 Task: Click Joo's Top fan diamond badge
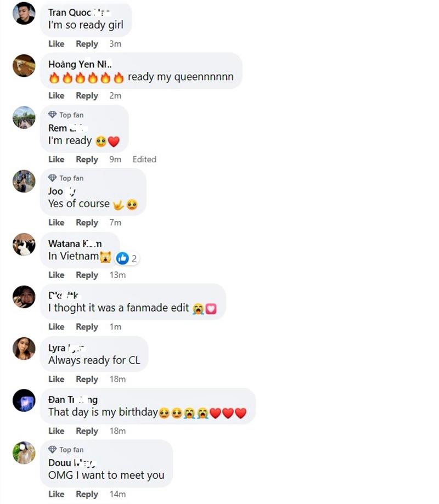point(53,178)
